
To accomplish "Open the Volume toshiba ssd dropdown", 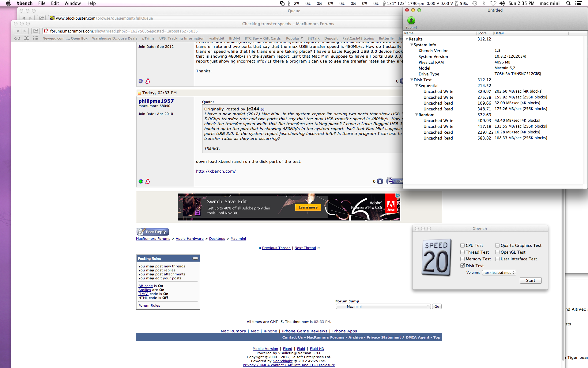I will pyautogui.click(x=499, y=273).
